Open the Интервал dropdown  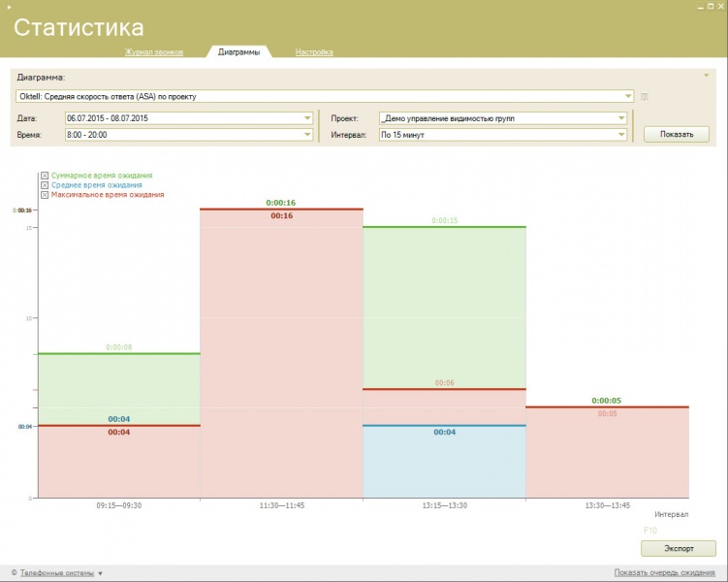[x=621, y=135]
